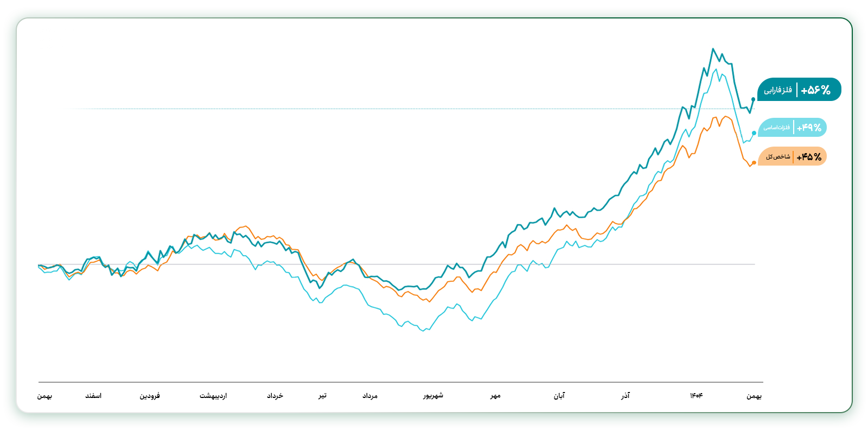
Task: Select the آذر month label
Action: point(626,396)
